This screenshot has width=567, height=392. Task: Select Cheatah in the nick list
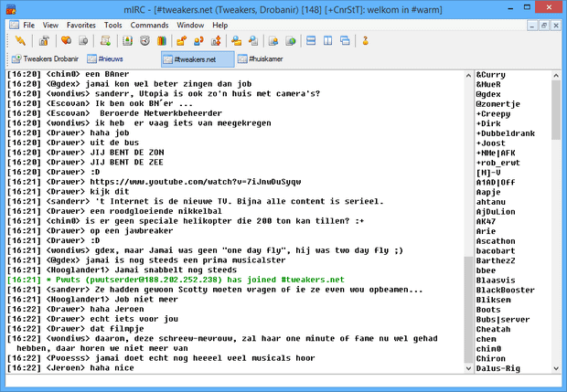(493, 329)
